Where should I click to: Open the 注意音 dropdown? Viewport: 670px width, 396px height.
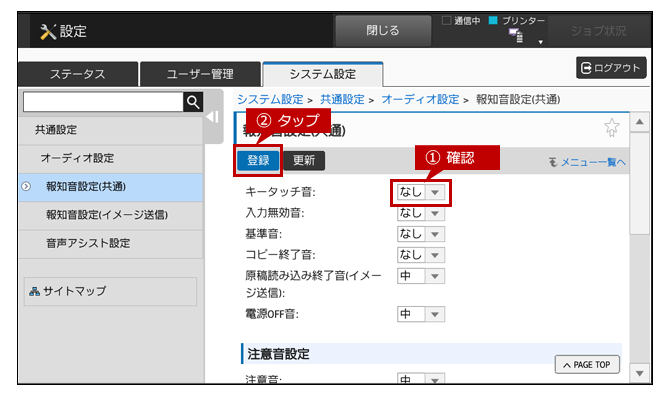coord(421,379)
